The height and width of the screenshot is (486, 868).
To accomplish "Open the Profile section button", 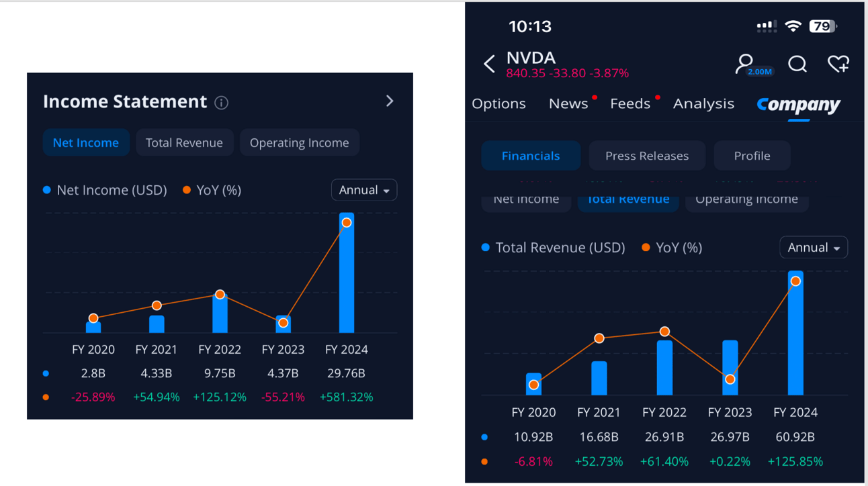I will [x=752, y=156].
